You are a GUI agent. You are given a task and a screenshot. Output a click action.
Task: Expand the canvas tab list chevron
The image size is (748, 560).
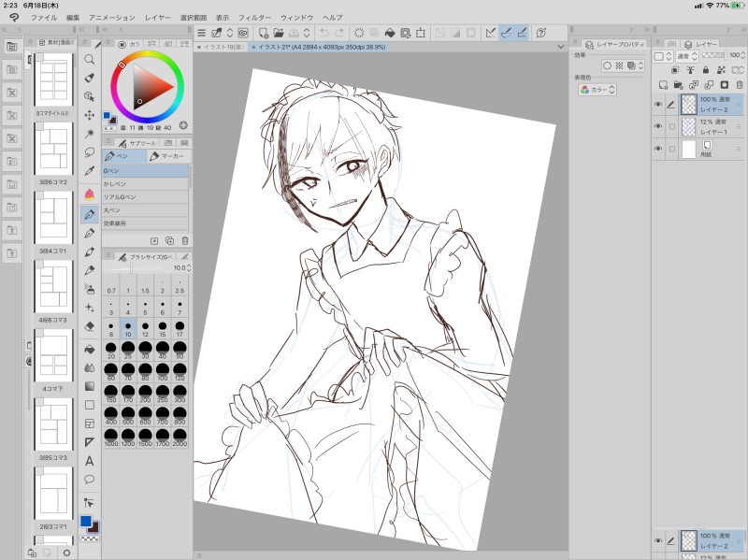pos(560,47)
